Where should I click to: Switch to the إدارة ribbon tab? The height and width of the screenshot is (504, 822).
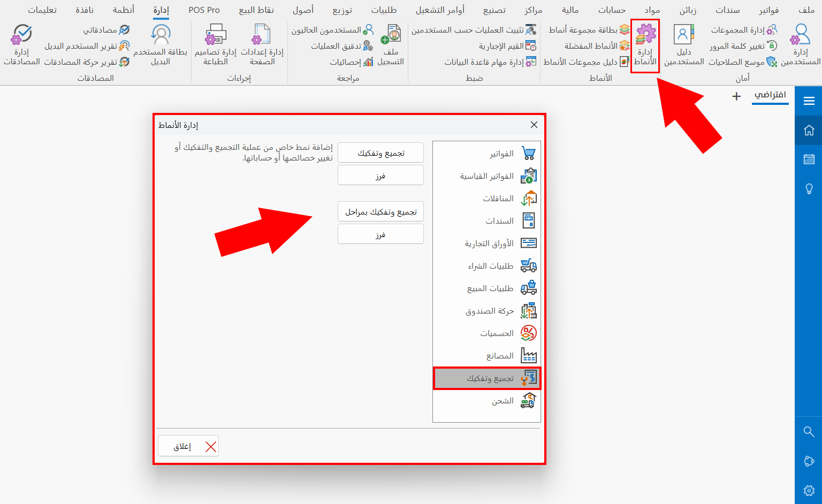(x=161, y=10)
